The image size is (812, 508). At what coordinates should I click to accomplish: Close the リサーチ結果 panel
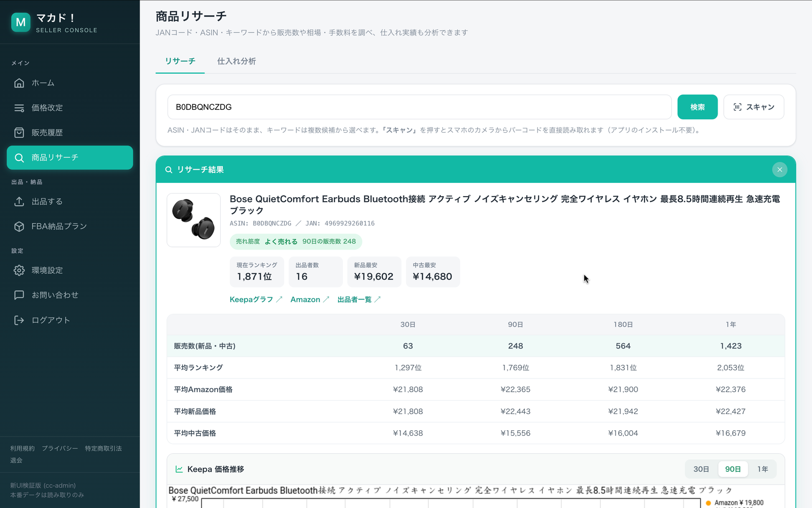pyautogui.click(x=780, y=170)
